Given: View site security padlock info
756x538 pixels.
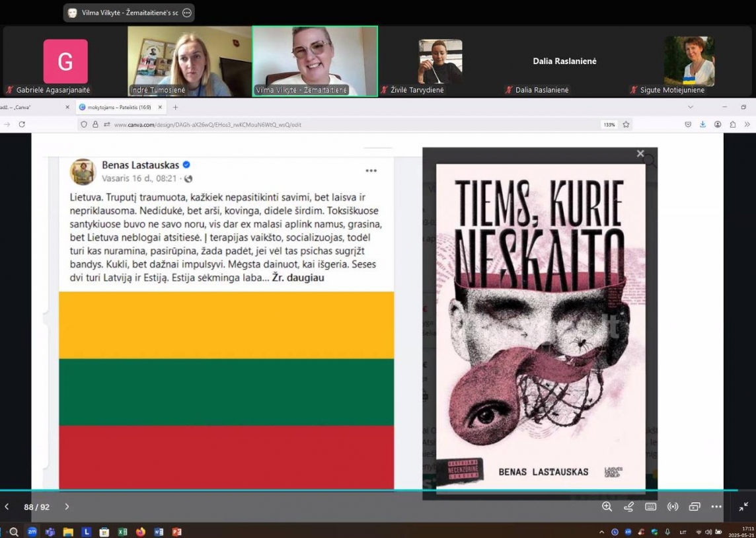Looking at the screenshot, I should [95, 124].
